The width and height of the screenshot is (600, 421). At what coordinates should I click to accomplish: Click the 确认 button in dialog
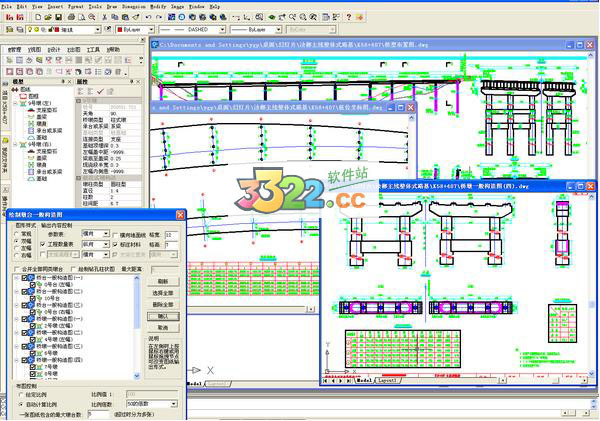[162, 315]
